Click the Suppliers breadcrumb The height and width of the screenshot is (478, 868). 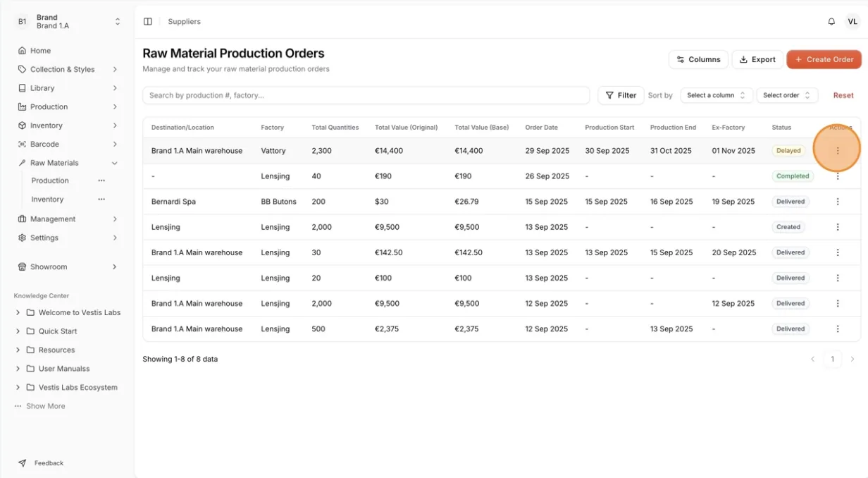pyautogui.click(x=184, y=22)
